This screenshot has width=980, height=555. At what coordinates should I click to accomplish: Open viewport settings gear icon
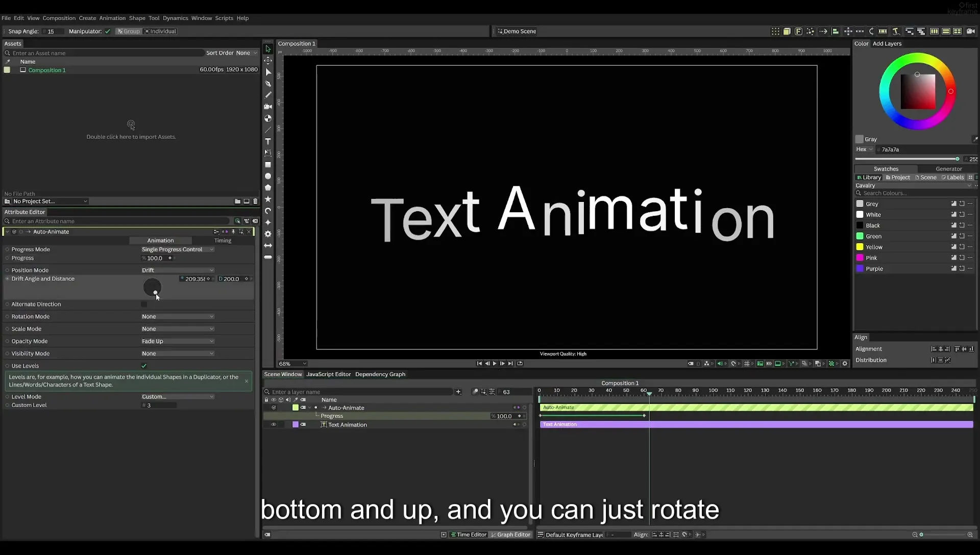[845, 364]
